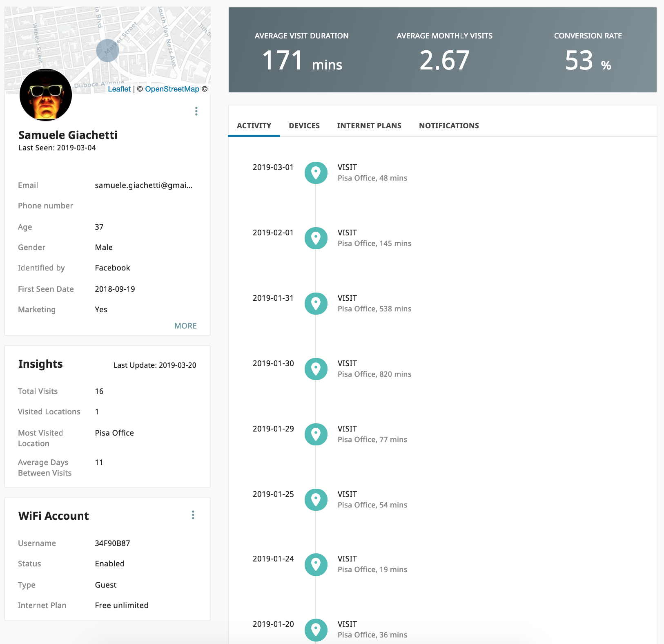The image size is (664, 644).
Task: Click the visit pin icon for 2019-01-20
Action: tap(316, 630)
